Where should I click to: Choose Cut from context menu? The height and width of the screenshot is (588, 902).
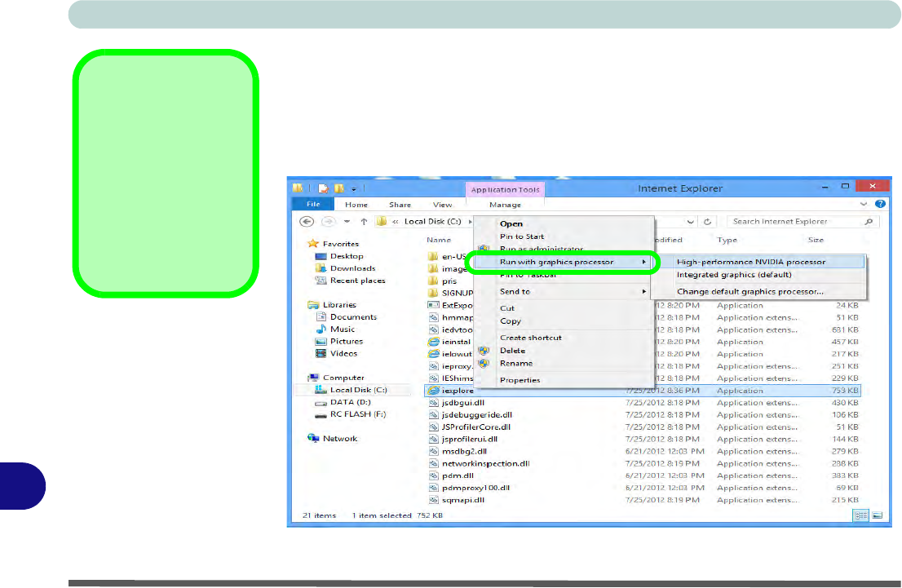506,308
